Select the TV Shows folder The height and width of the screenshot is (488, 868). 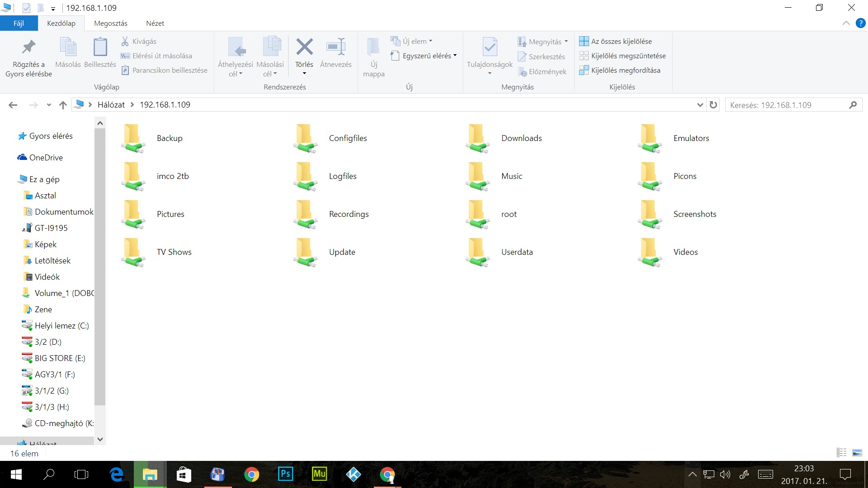(156, 252)
